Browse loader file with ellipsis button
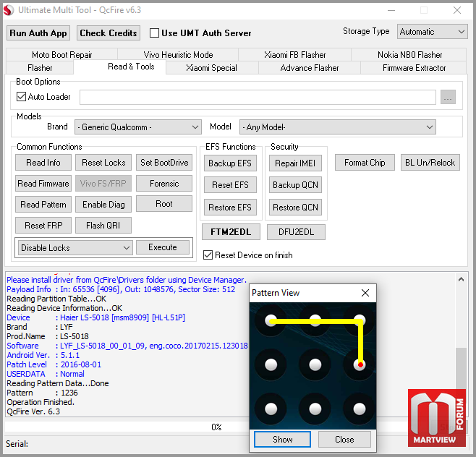The width and height of the screenshot is (476, 457). [x=448, y=97]
